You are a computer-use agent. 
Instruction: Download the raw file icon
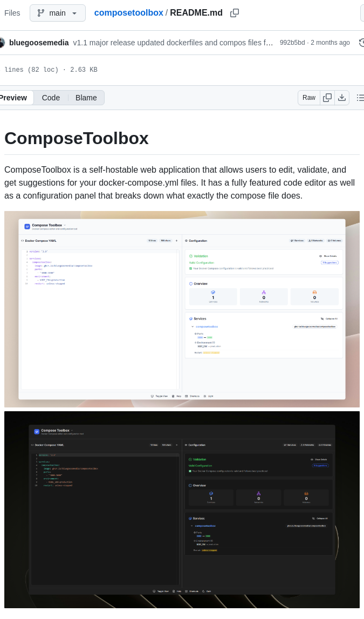pyautogui.click(x=342, y=98)
